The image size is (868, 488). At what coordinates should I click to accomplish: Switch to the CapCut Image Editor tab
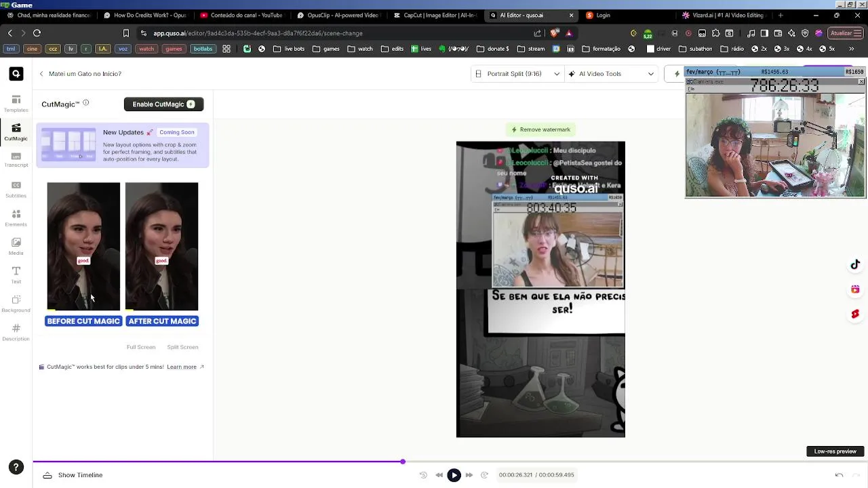pos(435,15)
